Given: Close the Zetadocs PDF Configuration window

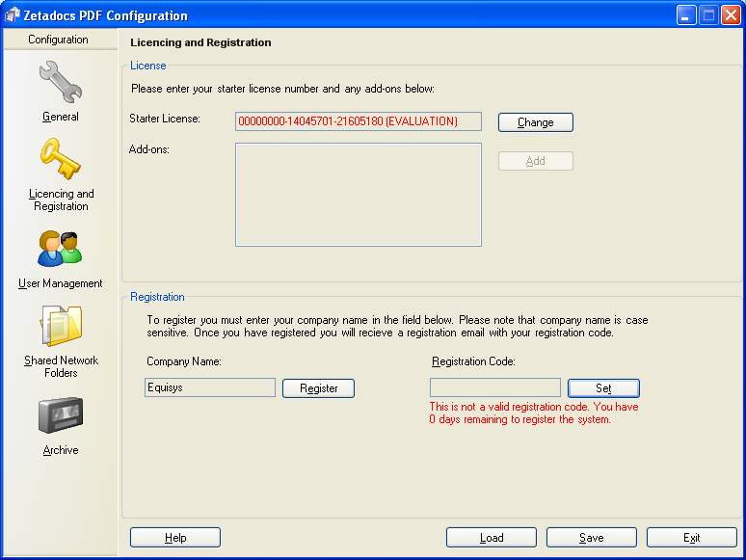Looking at the screenshot, I should [x=730, y=15].
